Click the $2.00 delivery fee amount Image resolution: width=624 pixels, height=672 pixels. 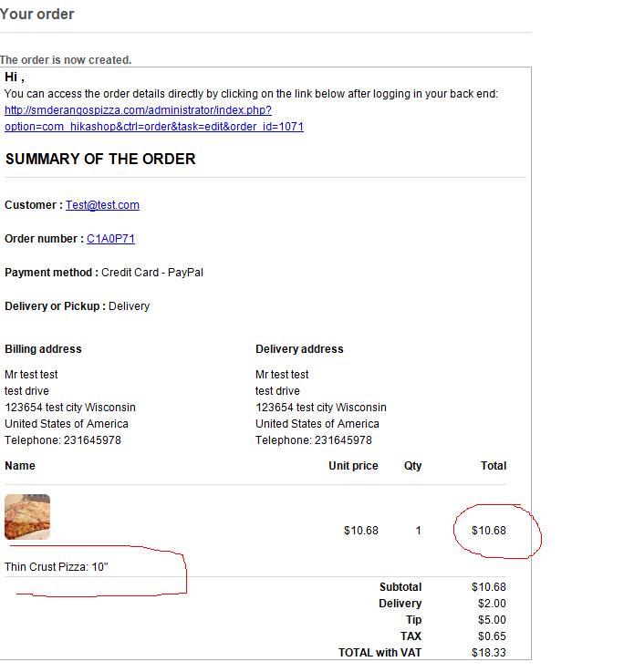click(491, 604)
